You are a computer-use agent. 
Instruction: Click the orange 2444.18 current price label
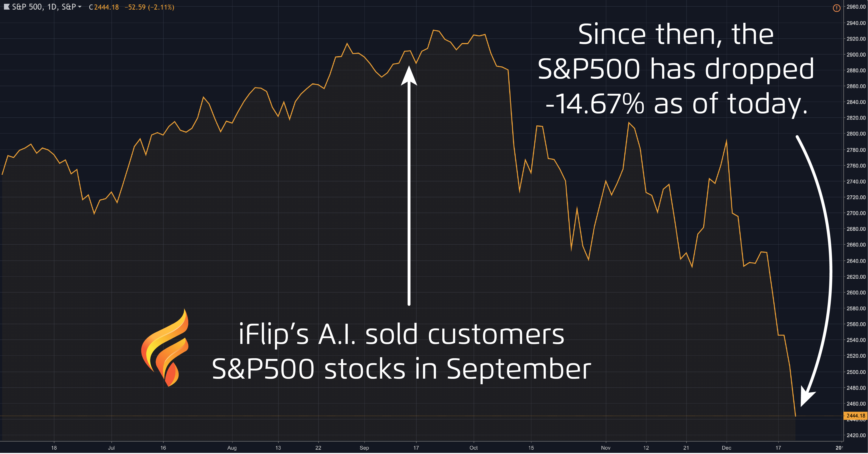855,416
